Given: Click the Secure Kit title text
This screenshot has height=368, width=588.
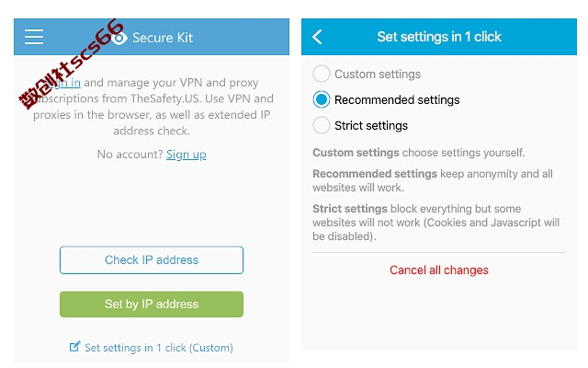Looking at the screenshot, I should click(x=163, y=38).
